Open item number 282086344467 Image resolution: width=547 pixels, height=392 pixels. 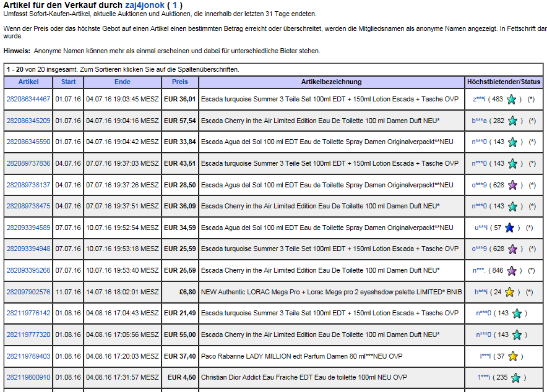pos(28,99)
